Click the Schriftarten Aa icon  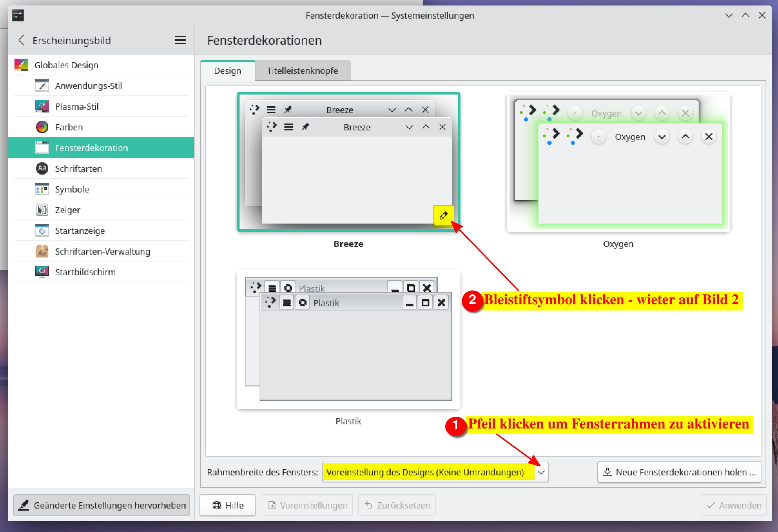(42, 168)
